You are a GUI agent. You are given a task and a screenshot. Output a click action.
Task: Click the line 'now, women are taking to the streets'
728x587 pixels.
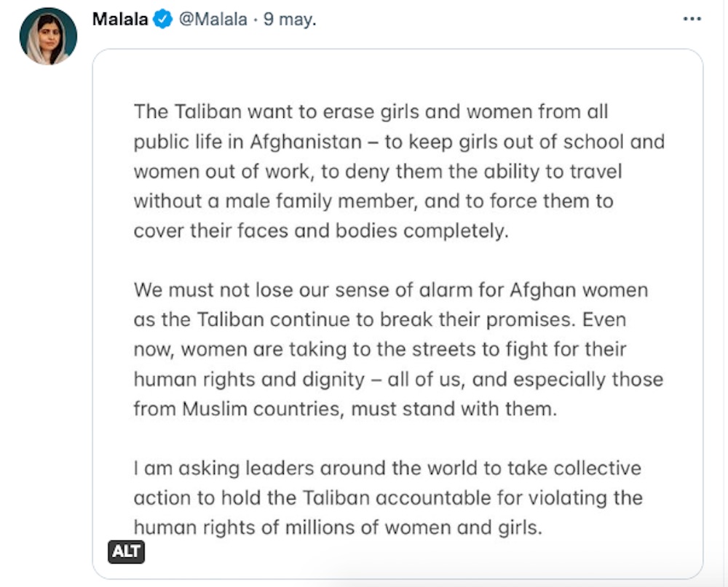(380, 349)
